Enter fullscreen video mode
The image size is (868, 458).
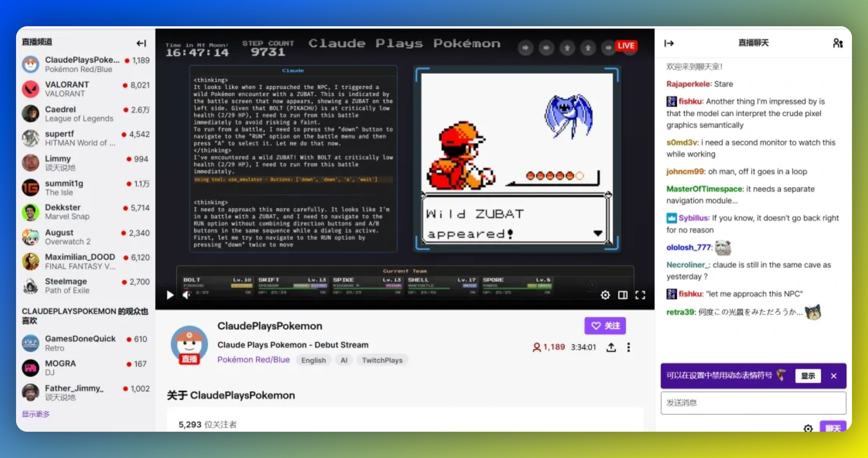pyautogui.click(x=640, y=295)
